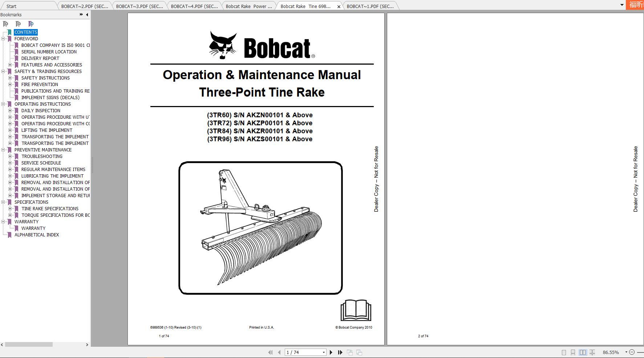Toggle continuous scrolling page mode
644x358 pixels.
tap(573, 352)
